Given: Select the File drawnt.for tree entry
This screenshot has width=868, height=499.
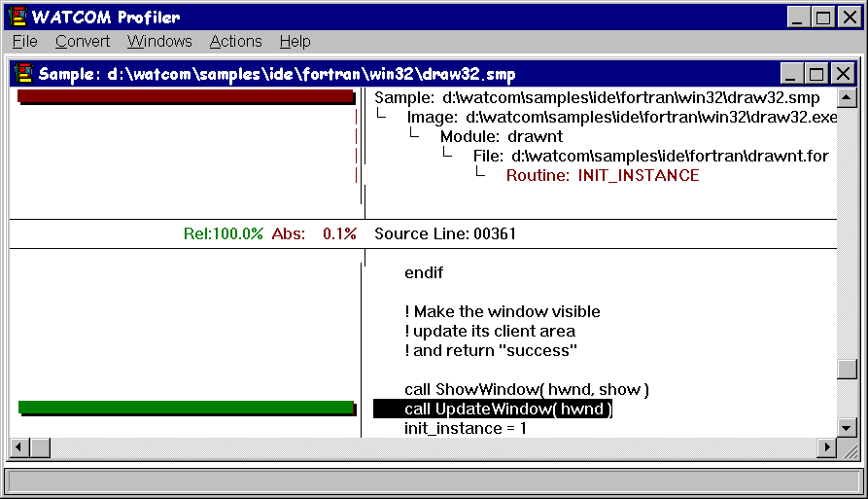Looking at the screenshot, I should (x=650, y=156).
